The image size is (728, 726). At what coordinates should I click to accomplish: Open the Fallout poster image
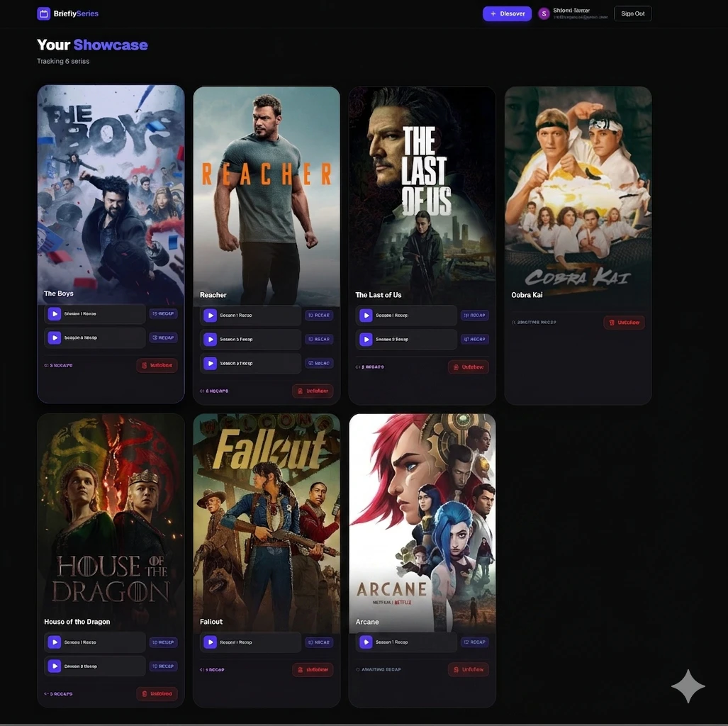coord(267,523)
